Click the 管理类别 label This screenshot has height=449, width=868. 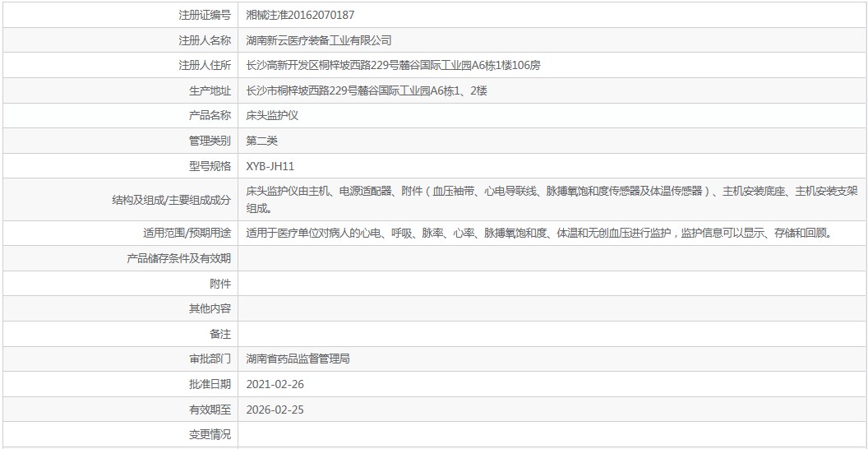210,141
